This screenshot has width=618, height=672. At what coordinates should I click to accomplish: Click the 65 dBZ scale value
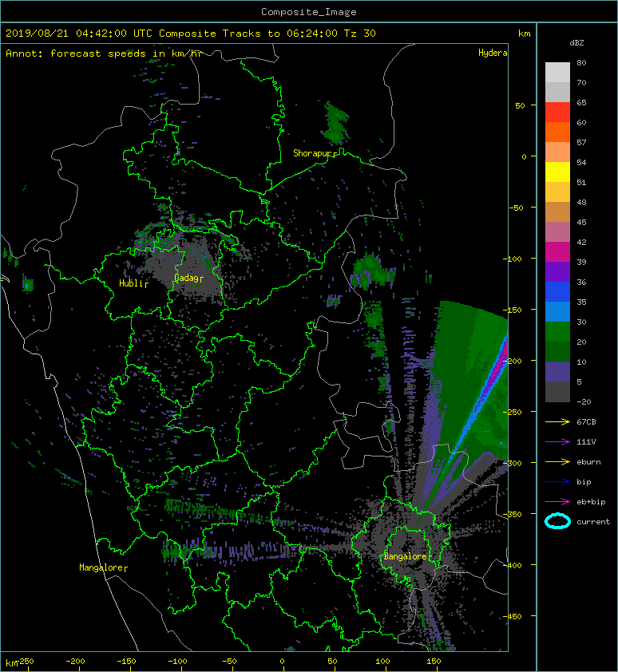point(581,102)
